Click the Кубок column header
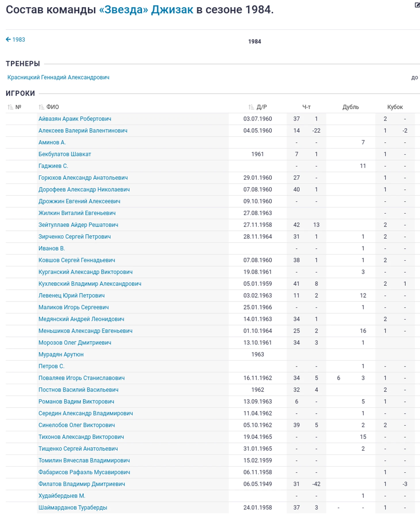The image size is (420, 530). pos(395,107)
